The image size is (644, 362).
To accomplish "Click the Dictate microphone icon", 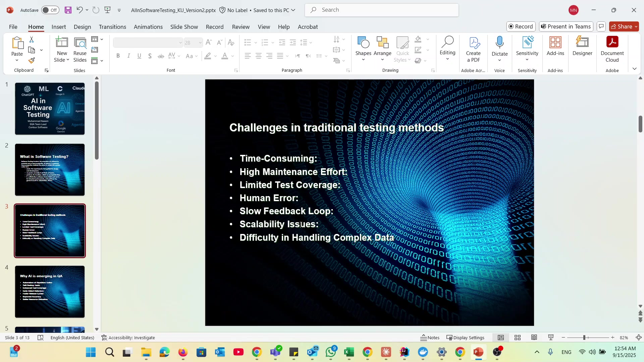I will 499,43.
